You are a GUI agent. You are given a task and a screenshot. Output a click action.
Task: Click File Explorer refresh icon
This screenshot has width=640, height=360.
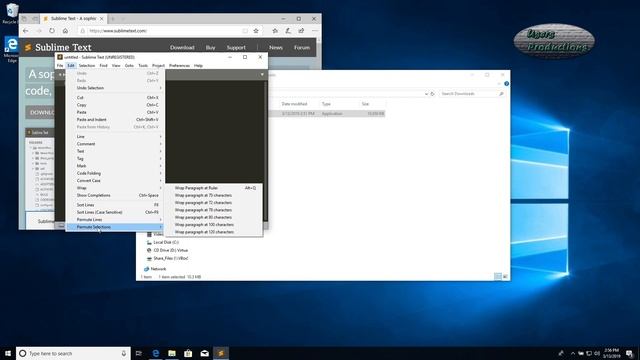(x=433, y=94)
